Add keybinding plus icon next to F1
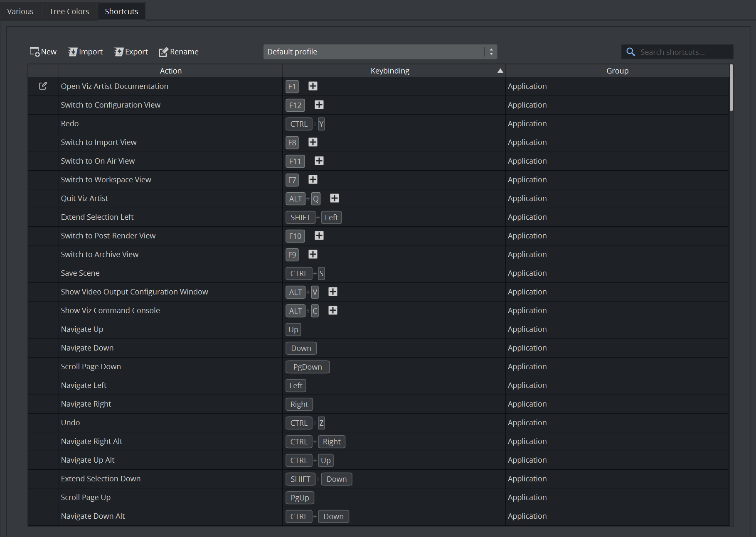756x537 pixels. (x=313, y=86)
